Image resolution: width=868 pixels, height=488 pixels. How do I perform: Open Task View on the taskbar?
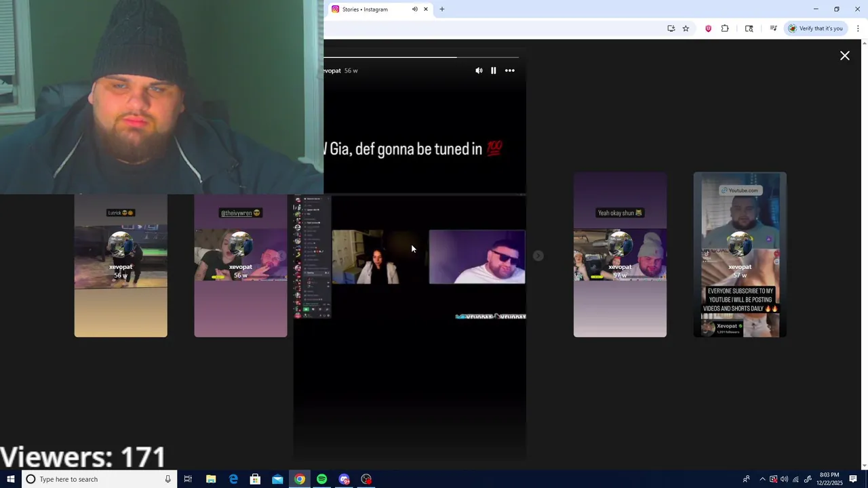(188, 479)
